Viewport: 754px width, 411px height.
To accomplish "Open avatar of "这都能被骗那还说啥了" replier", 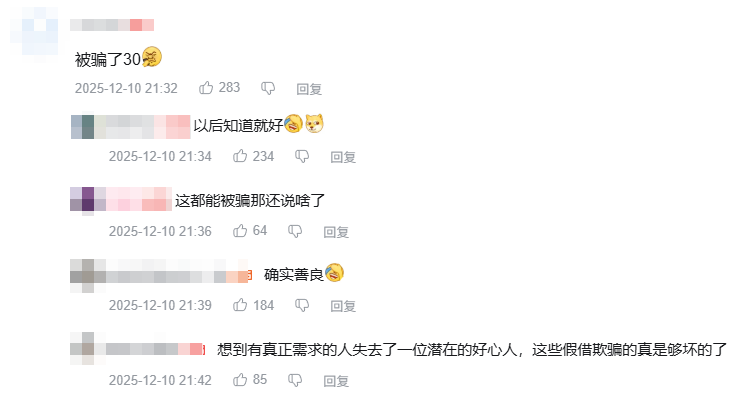I will (x=83, y=199).
